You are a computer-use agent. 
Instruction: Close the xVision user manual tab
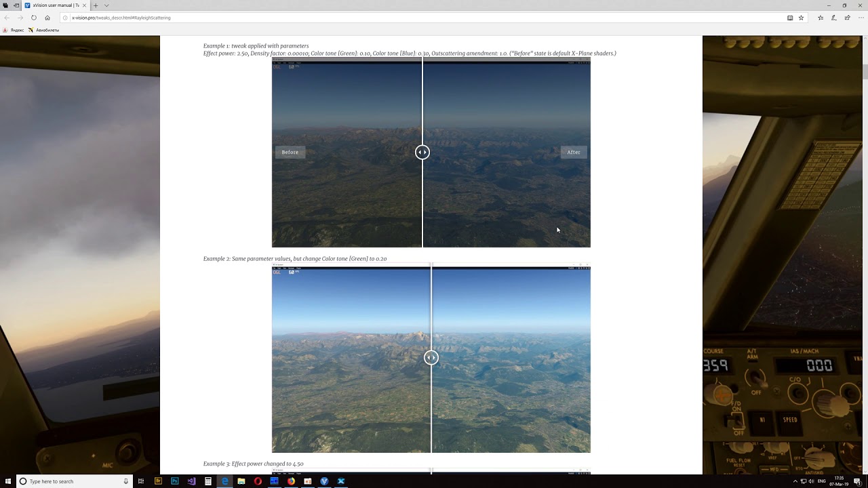(x=84, y=5)
